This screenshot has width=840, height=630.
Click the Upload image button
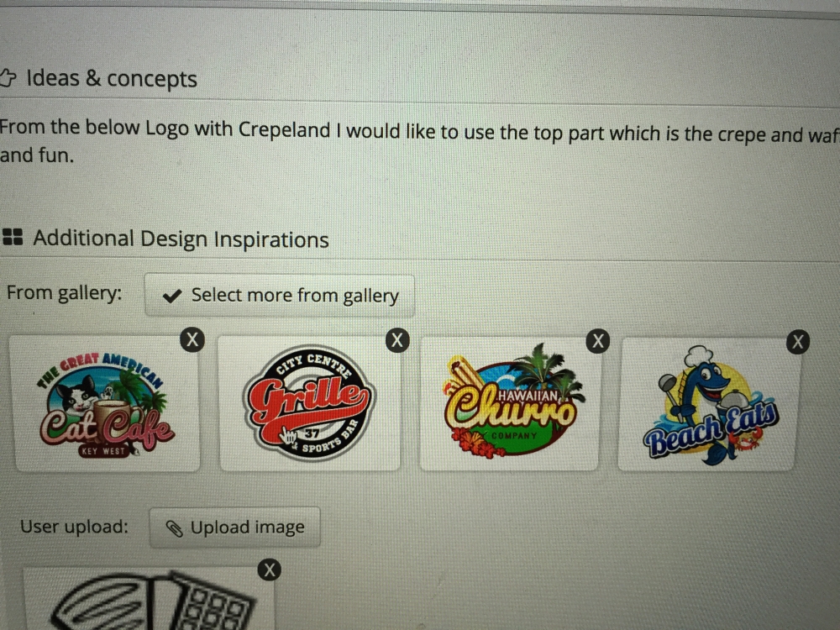pyautogui.click(x=234, y=528)
